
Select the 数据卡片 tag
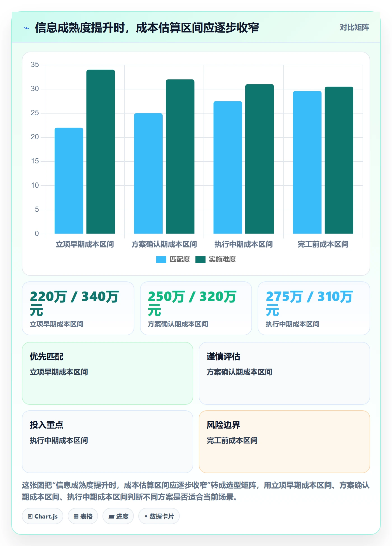tap(159, 516)
